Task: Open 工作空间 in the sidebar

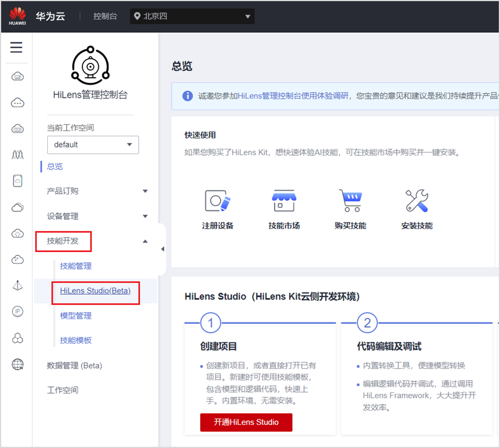Action: 63,390
